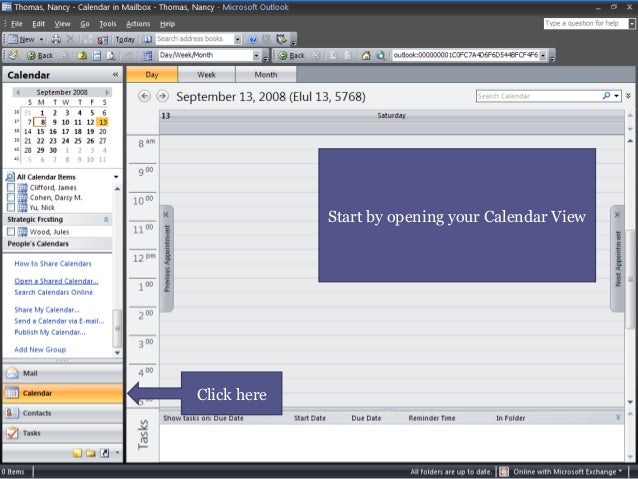Image resolution: width=638 pixels, height=479 pixels.
Task: Expand the All Calendar Items dropdown
Action: [x=116, y=177]
